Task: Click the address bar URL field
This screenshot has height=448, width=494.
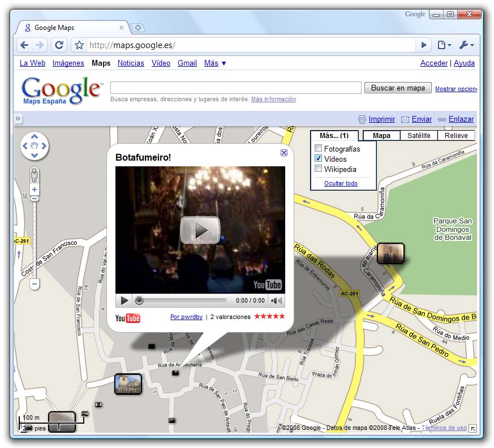Action: point(251,45)
